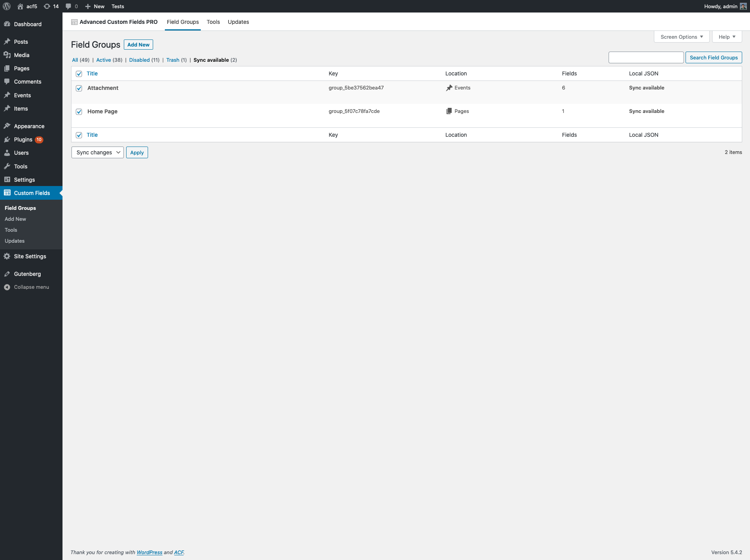Click the Appearance paintbrush icon
750x560 pixels.
click(7, 126)
